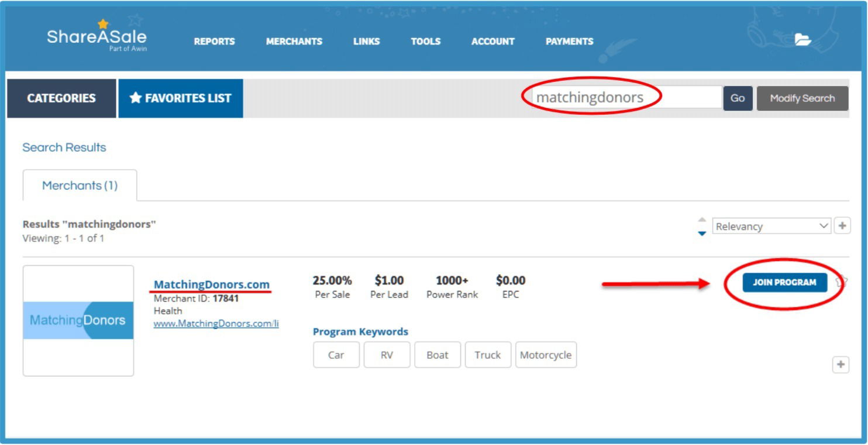Open the Tools menu
This screenshot has height=445, width=868.
[426, 42]
